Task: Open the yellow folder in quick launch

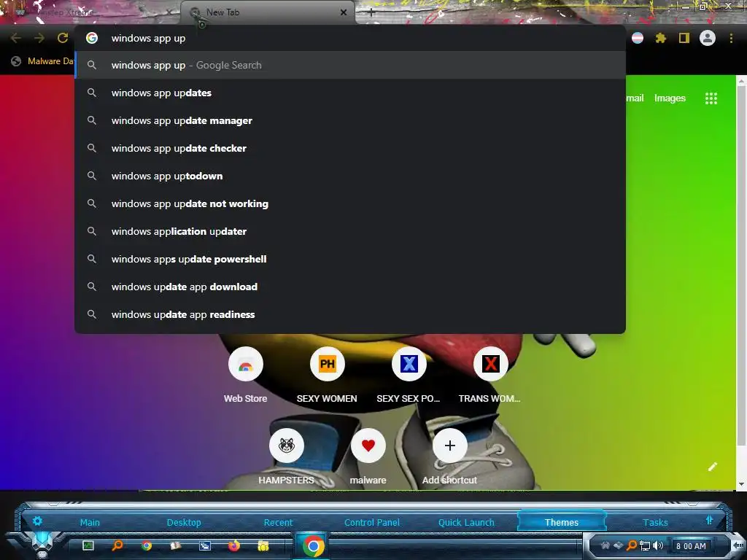Action: [263, 545]
